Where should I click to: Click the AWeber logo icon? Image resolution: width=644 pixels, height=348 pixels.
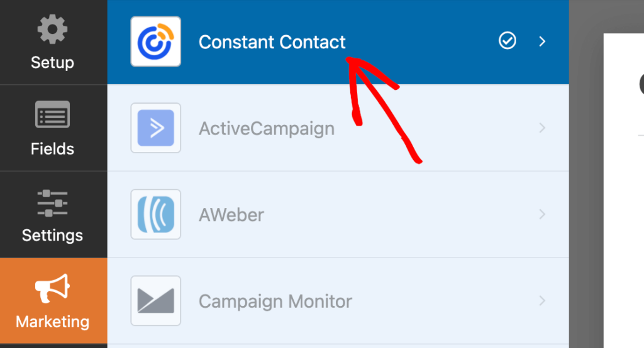tap(155, 215)
